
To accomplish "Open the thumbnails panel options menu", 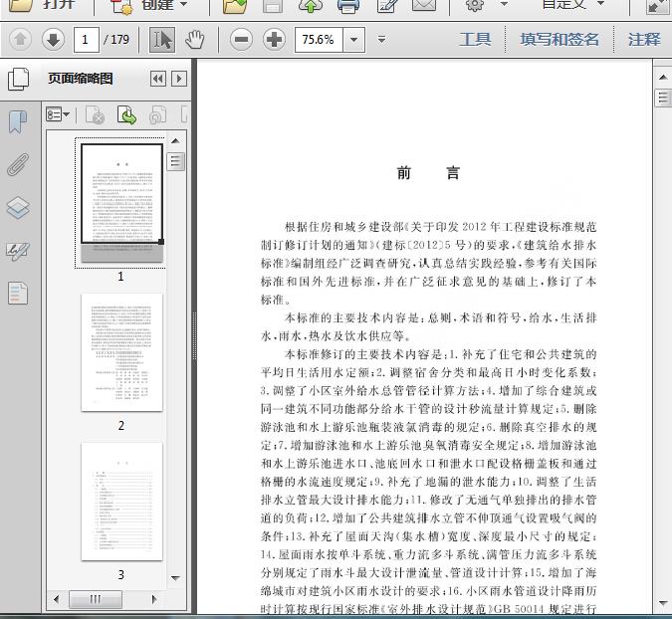I will (58, 114).
